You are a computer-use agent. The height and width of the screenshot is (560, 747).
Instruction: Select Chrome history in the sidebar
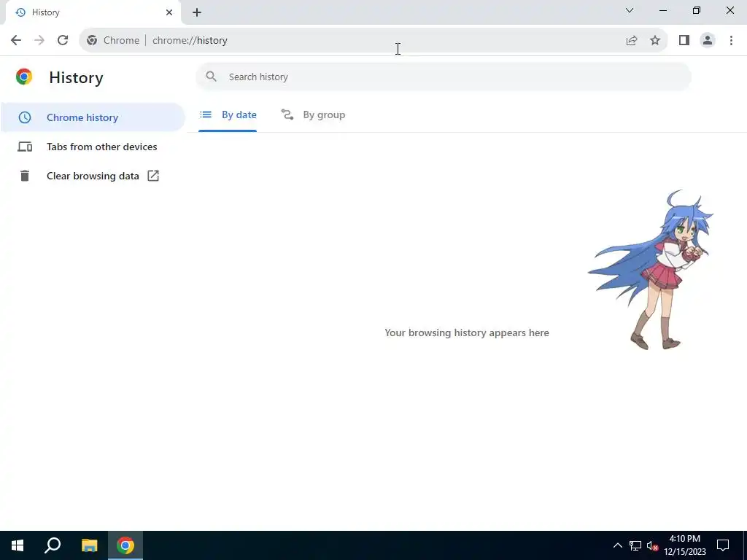tap(93, 117)
